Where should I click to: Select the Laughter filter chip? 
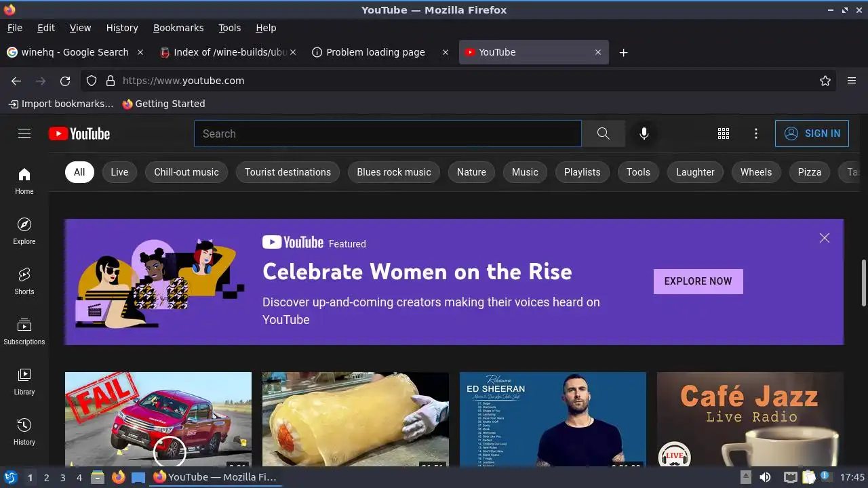tap(695, 172)
